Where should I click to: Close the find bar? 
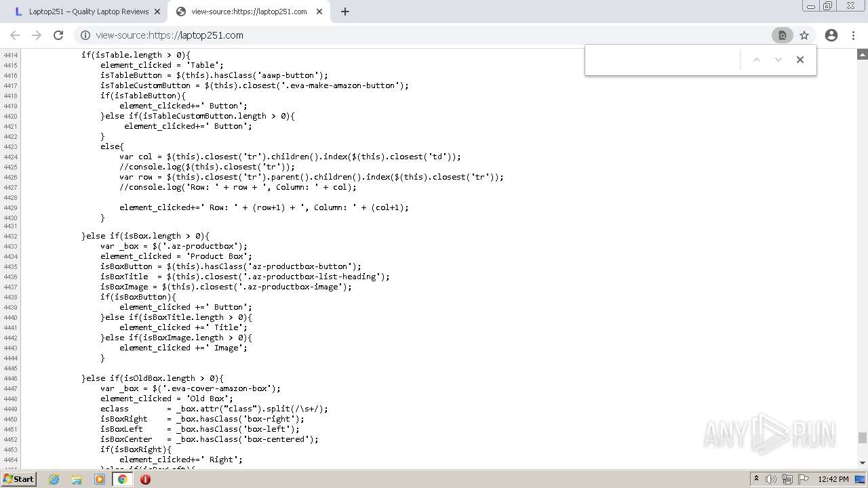click(x=800, y=60)
